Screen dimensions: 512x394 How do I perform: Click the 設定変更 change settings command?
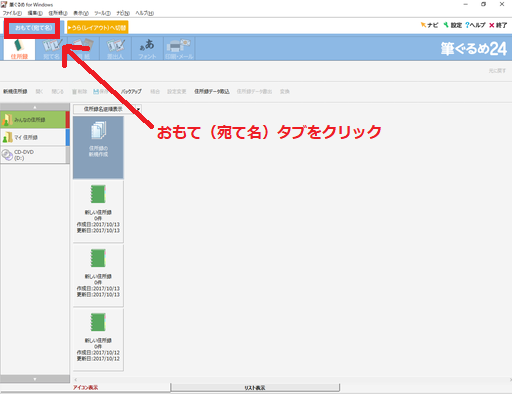tap(176, 91)
